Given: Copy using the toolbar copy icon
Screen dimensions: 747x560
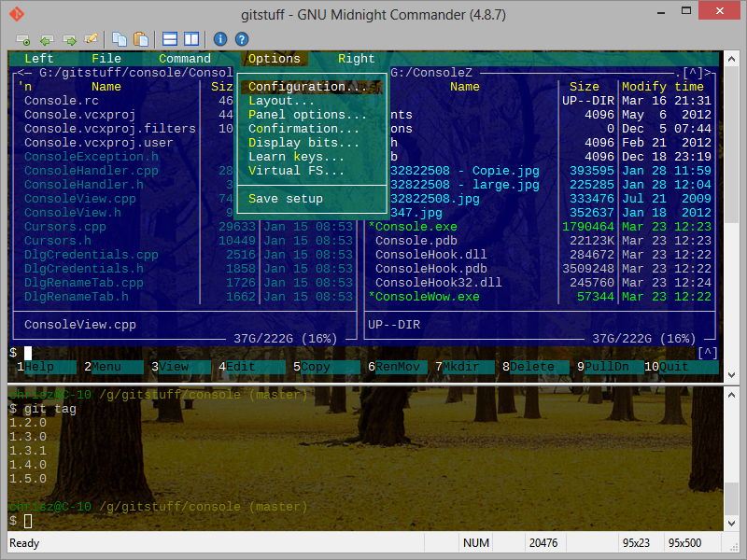Looking at the screenshot, I should point(121,39).
